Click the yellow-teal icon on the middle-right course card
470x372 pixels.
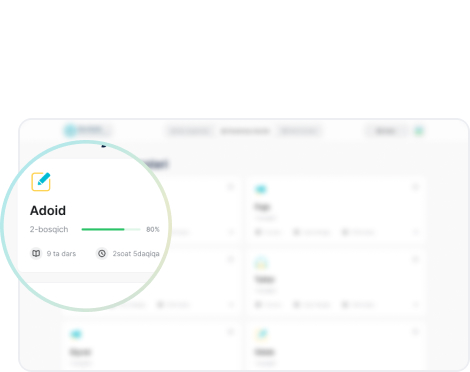coord(261,263)
